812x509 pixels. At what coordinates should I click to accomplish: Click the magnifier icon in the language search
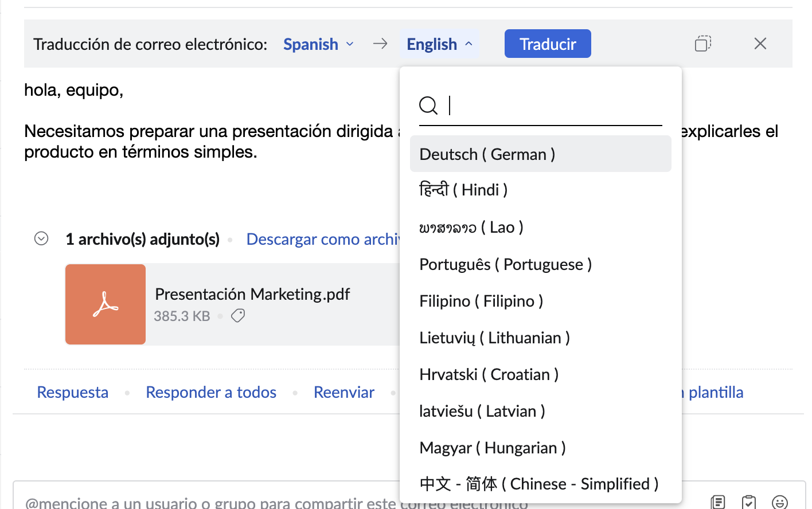tap(428, 105)
